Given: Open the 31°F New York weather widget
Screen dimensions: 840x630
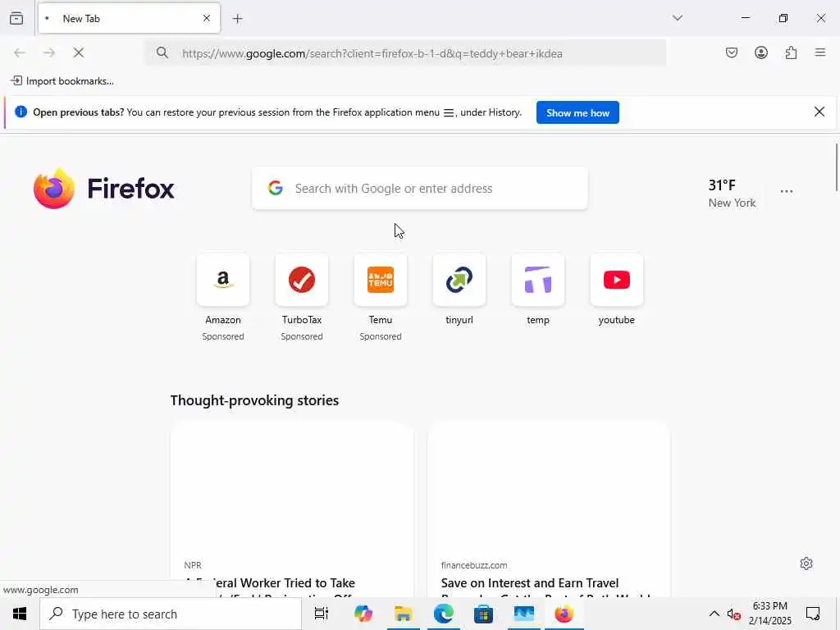Looking at the screenshot, I should click(x=732, y=194).
